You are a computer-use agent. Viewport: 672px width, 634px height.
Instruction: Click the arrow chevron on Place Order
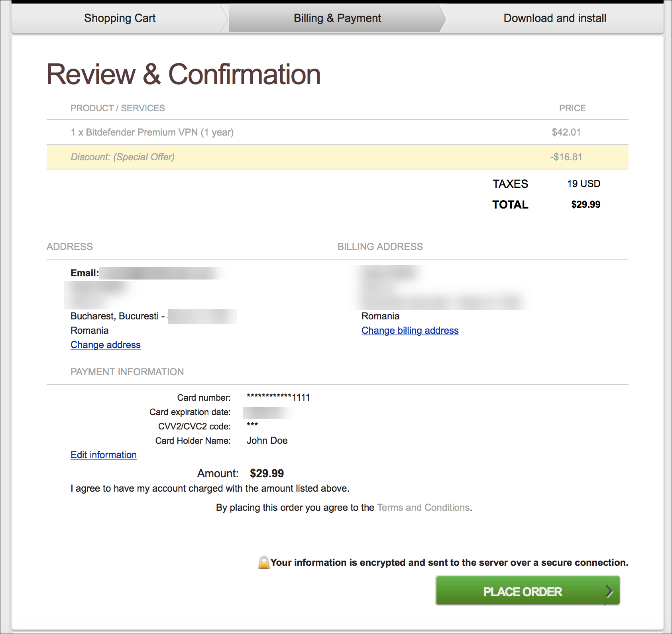(609, 591)
